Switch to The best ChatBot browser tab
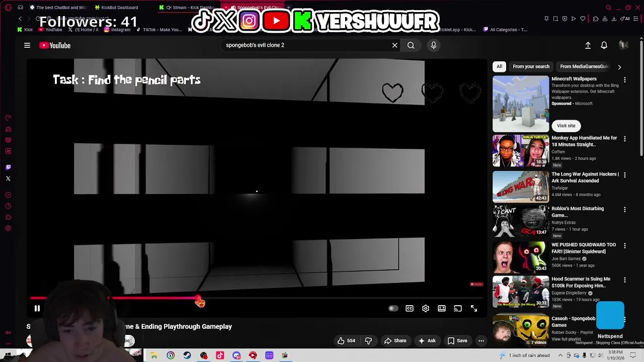 coord(58,8)
